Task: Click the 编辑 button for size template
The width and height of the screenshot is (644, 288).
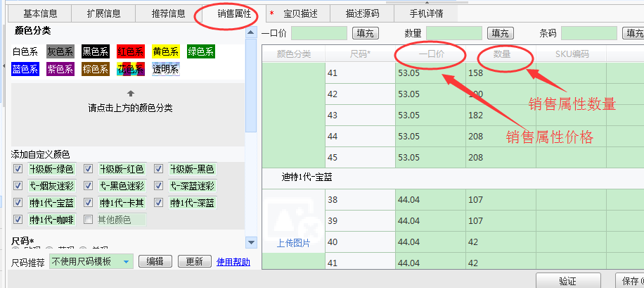Action: 155,262
